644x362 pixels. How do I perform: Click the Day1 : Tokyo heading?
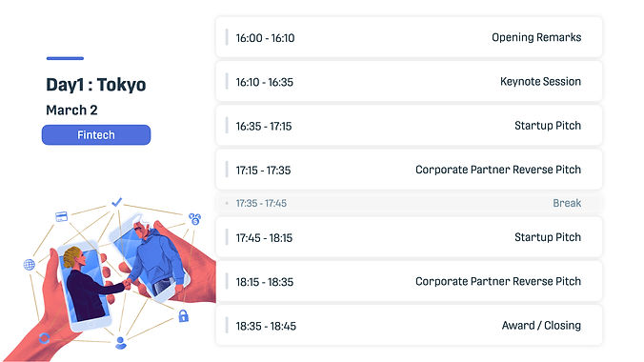click(96, 85)
